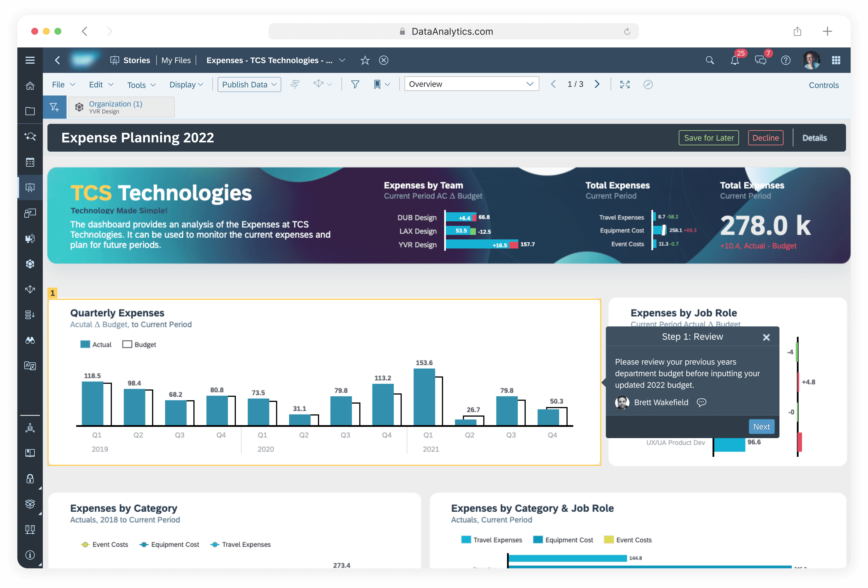
Task: Close the story with circled X icon
Action: coord(384,60)
